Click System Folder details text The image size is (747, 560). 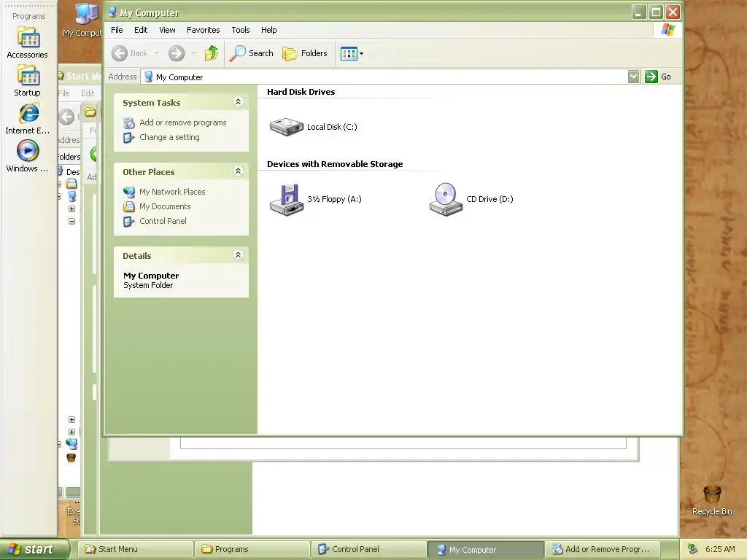click(x=148, y=285)
